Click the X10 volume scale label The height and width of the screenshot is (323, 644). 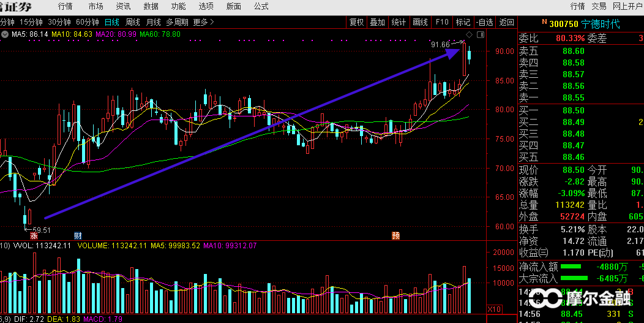(x=493, y=308)
